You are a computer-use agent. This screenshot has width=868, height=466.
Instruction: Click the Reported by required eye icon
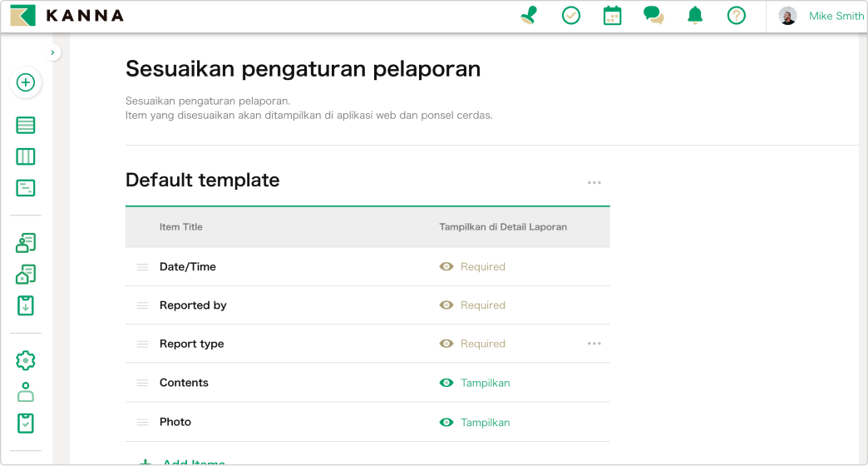(x=446, y=305)
